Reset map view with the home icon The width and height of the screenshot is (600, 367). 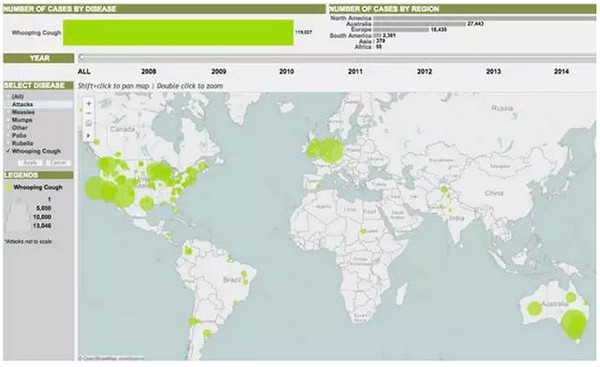click(x=89, y=123)
